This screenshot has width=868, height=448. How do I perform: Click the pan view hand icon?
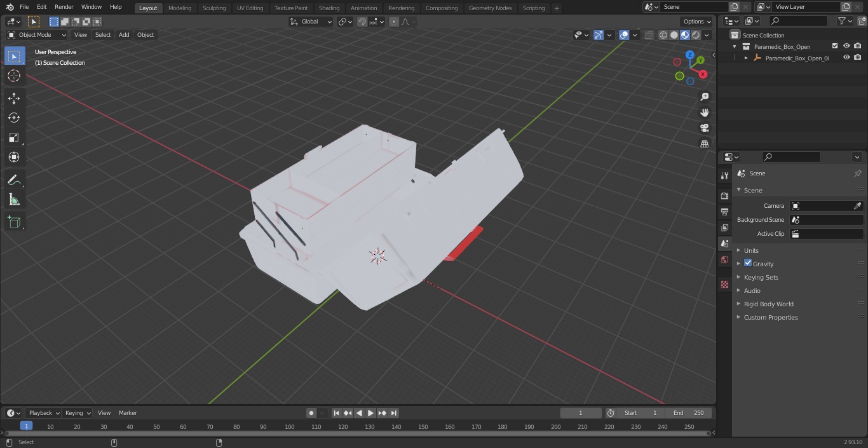tap(704, 112)
